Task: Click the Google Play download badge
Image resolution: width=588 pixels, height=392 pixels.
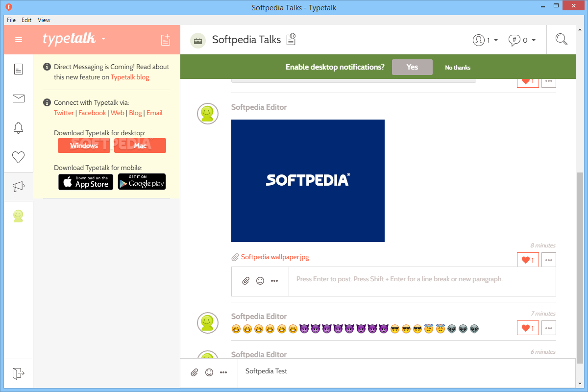Action: click(142, 182)
